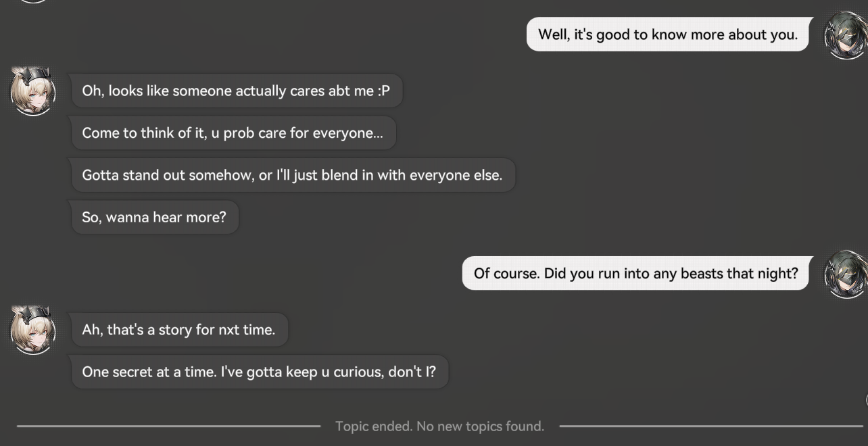Viewport: 868px width, 446px height.
Task: Click the :P emoticon in the message
Action: pos(384,91)
